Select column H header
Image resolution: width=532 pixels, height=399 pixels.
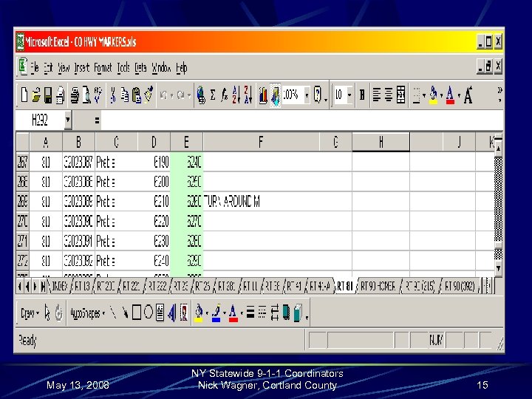[x=381, y=142]
